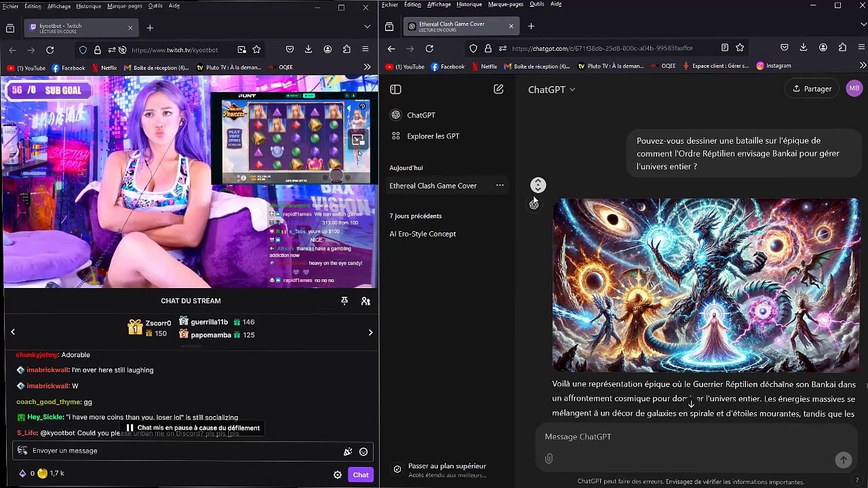Open the Netflix bookmark in the ChatGPT window
Viewport: 868px width, 488px height.
(x=484, y=66)
